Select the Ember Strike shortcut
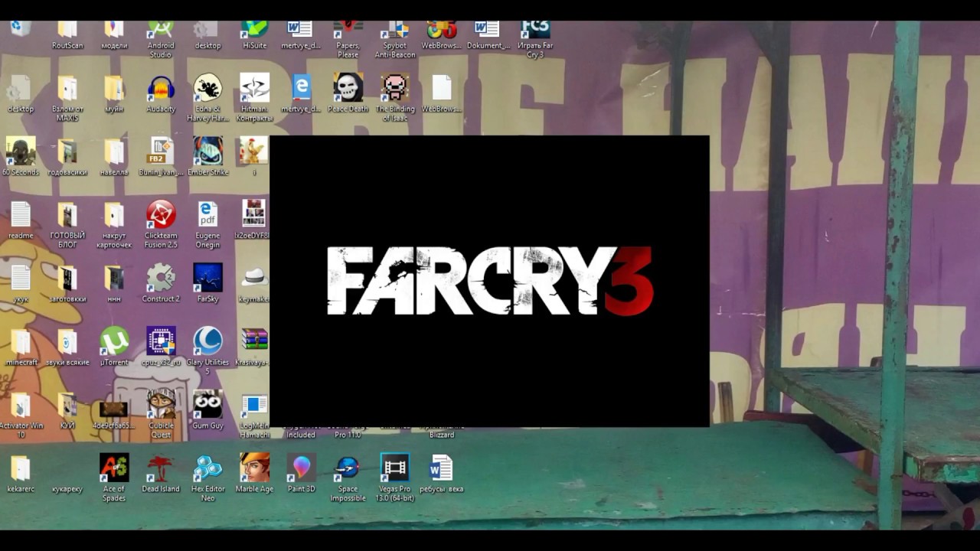Viewport: 980px width, 551px height. click(x=207, y=157)
